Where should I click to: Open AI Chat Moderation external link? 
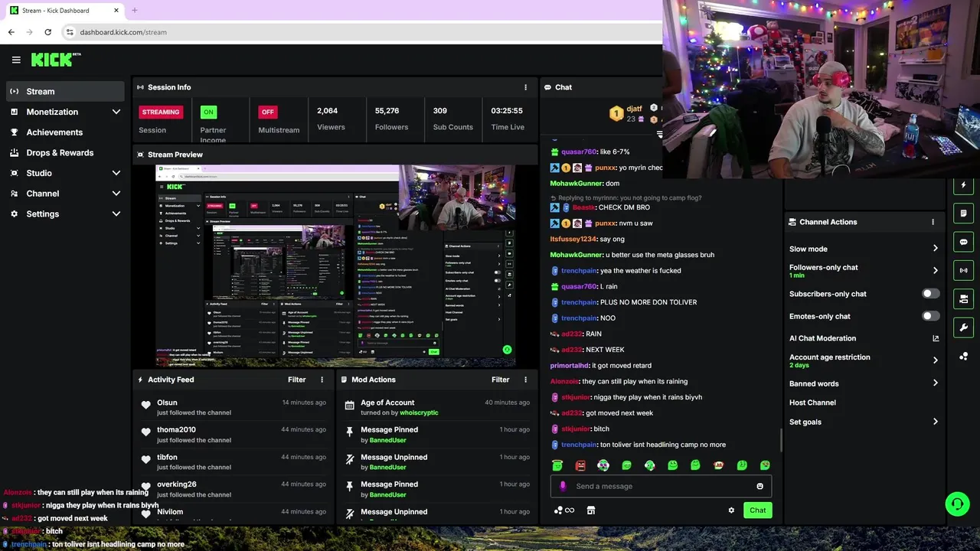935,338
